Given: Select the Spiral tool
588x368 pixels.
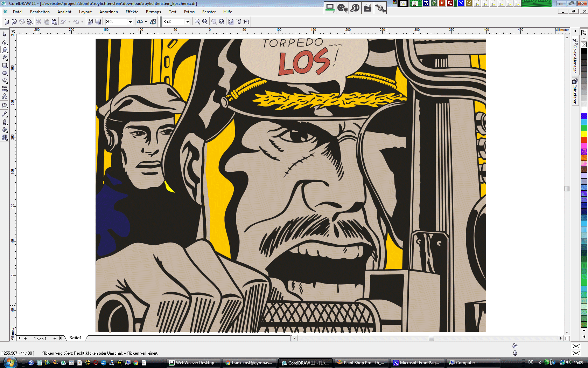Looking at the screenshot, I should pyautogui.click(x=5, y=81).
